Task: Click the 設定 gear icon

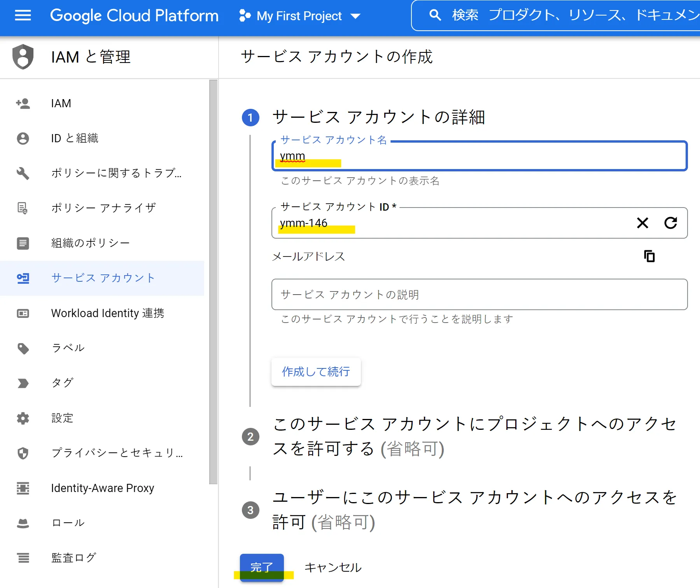Action: (x=23, y=418)
